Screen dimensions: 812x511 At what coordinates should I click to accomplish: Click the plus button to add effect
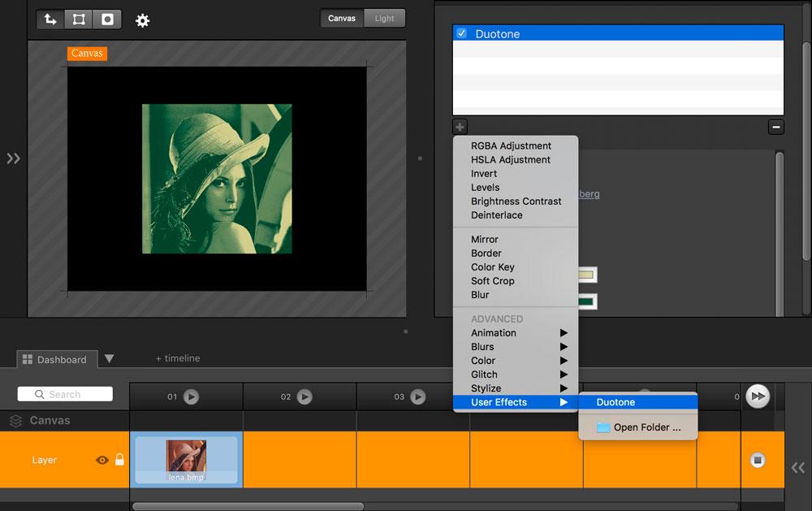(x=460, y=127)
